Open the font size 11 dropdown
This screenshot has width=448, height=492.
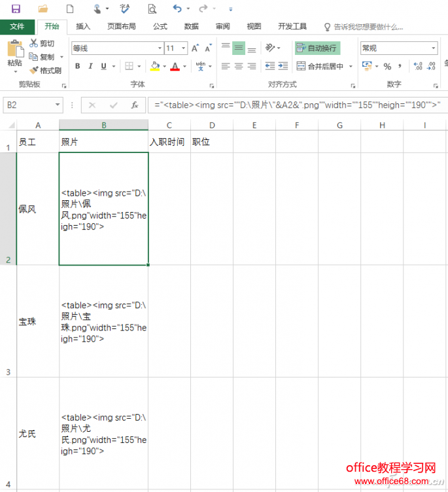[x=184, y=48]
